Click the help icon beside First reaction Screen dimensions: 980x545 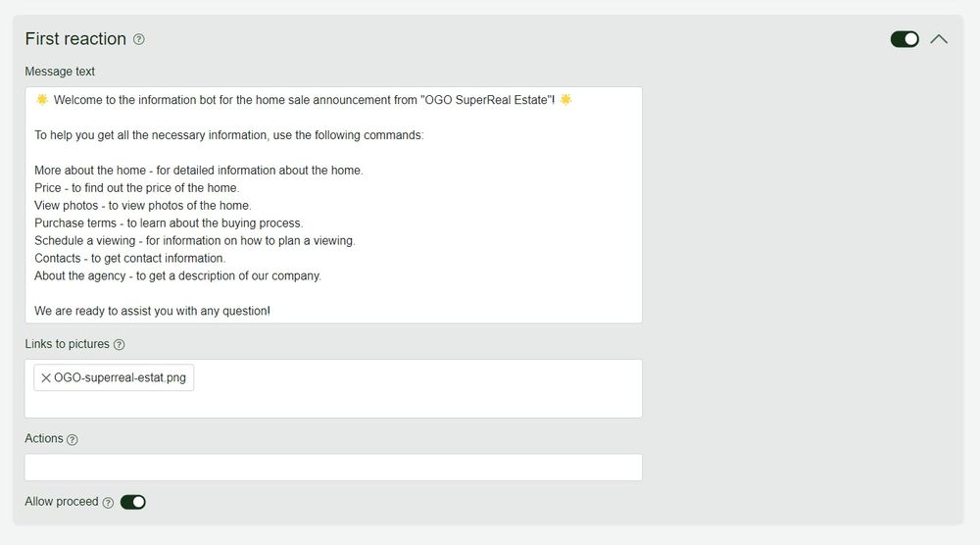pyautogui.click(x=139, y=39)
